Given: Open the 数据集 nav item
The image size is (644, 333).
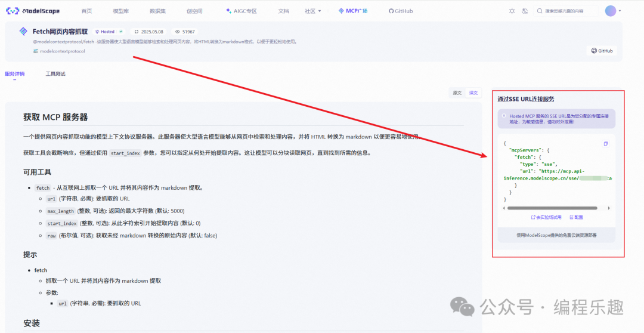Looking at the screenshot, I should click(157, 11).
